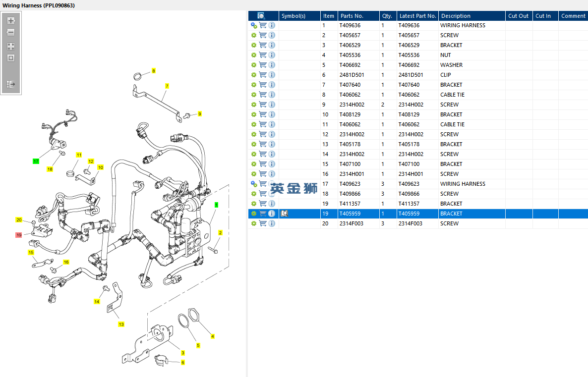The height and width of the screenshot is (377, 588).
Task: Open assembly gear icon for T409636 row
Action: [254, 25]
